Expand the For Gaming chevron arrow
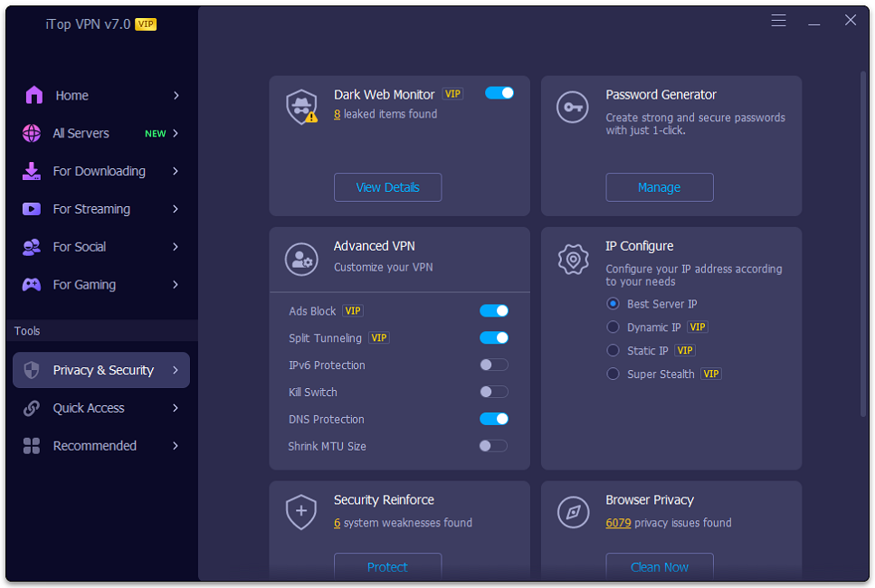The image size is (875, 588). (x=176, y=285)
